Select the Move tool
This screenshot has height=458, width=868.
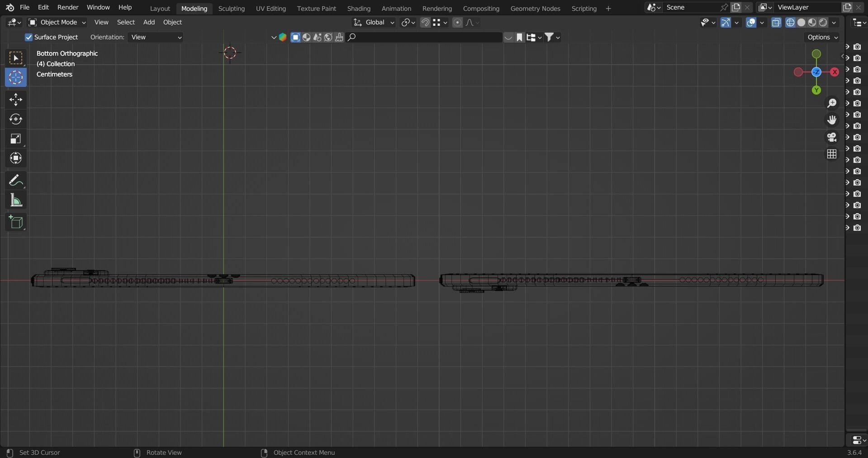coord(16,100)
